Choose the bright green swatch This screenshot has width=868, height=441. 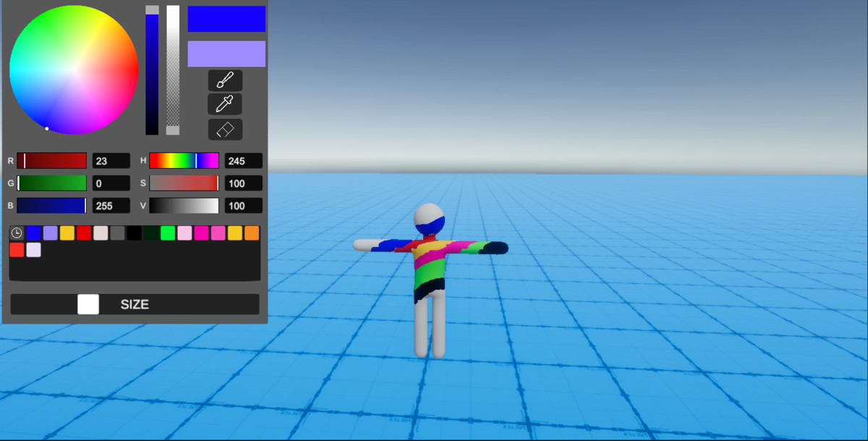tap(167, 233)
